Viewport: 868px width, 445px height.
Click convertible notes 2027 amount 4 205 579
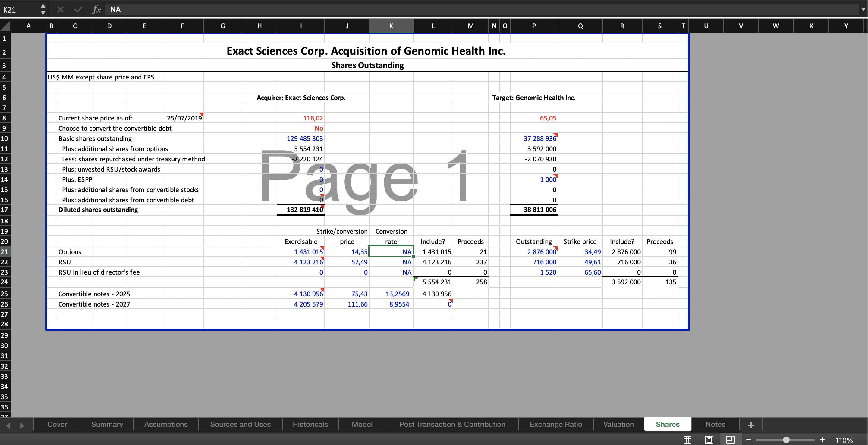(x=300, y=304)
